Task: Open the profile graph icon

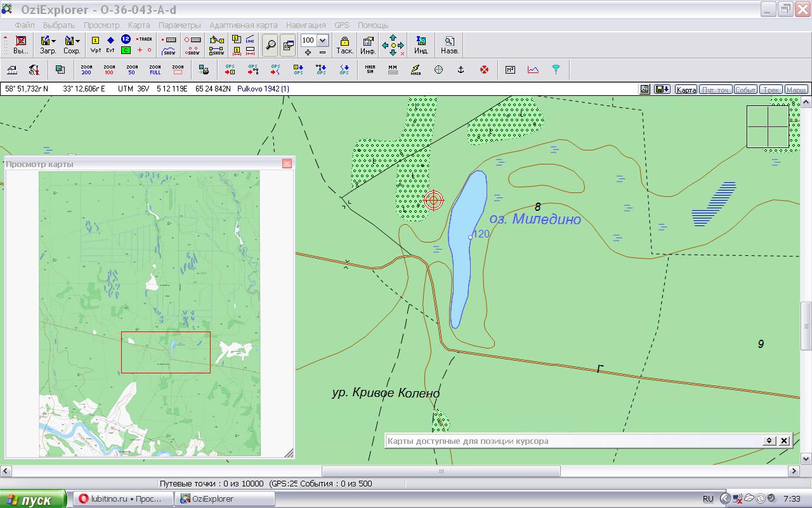Action: pyautogui.click(x=533, y=70)
